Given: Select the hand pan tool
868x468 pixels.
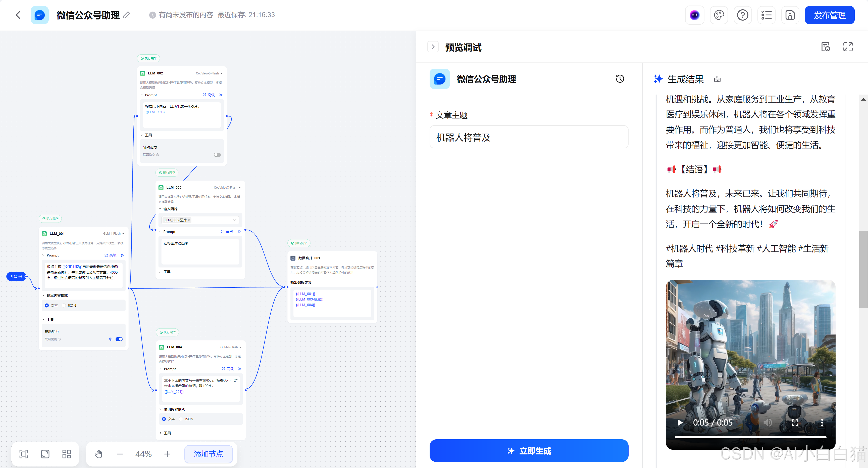Looking at the screenshot, I should coord(98,454).
